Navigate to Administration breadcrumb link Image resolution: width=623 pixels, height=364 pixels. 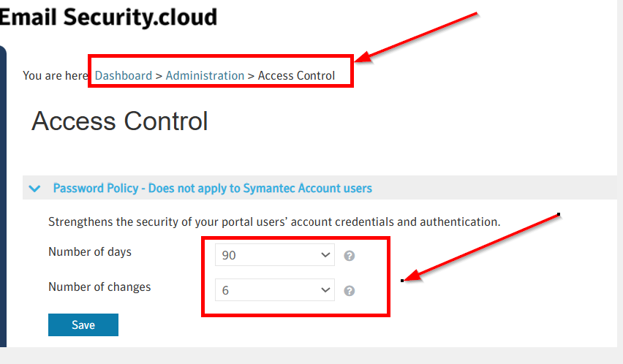pyautogui.click(x=205, y=75)
